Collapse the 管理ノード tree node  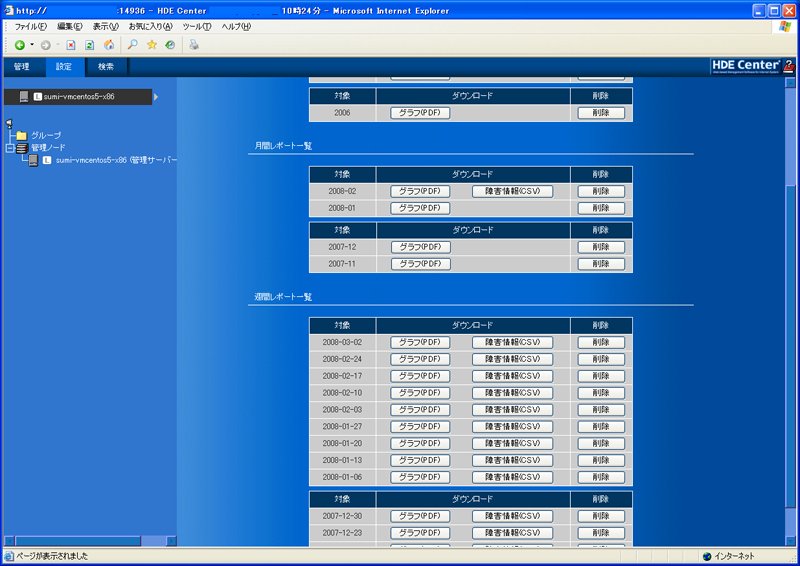(9, 148)
